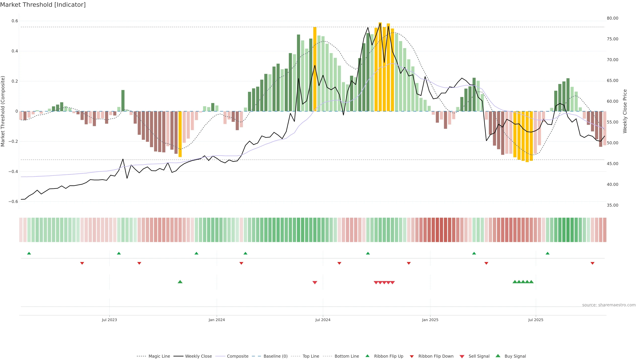Click the Ribbon Flip Down legend marker
644x362 pixels.
click(412, 356)
